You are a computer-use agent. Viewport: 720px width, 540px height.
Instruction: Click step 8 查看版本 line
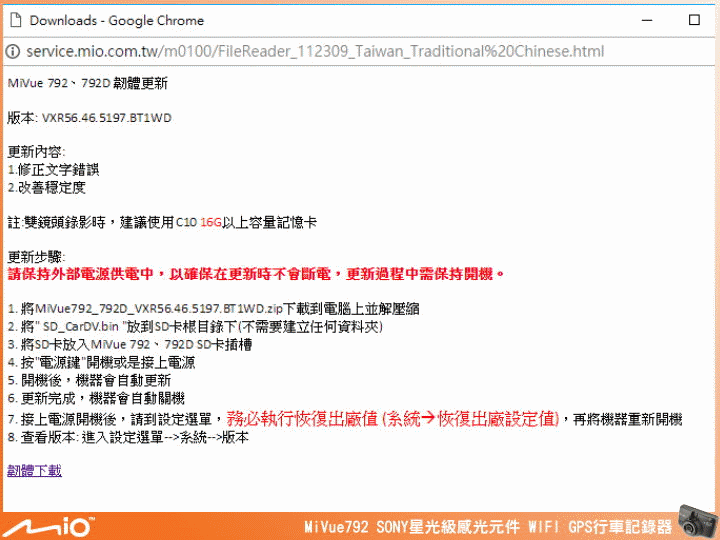(x=128, y=437)
